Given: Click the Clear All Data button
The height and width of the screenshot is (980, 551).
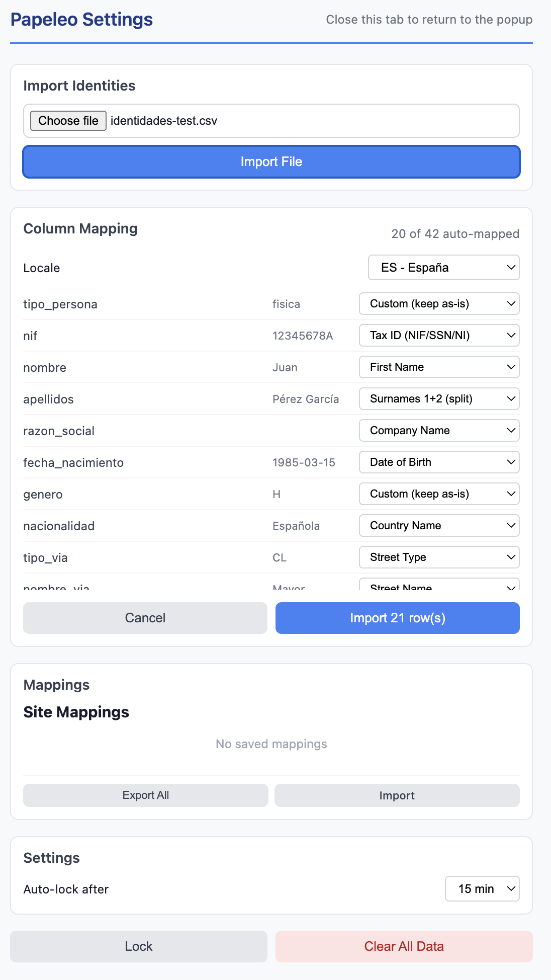Looking at the screenshot, I should click(x=404, y=946).
